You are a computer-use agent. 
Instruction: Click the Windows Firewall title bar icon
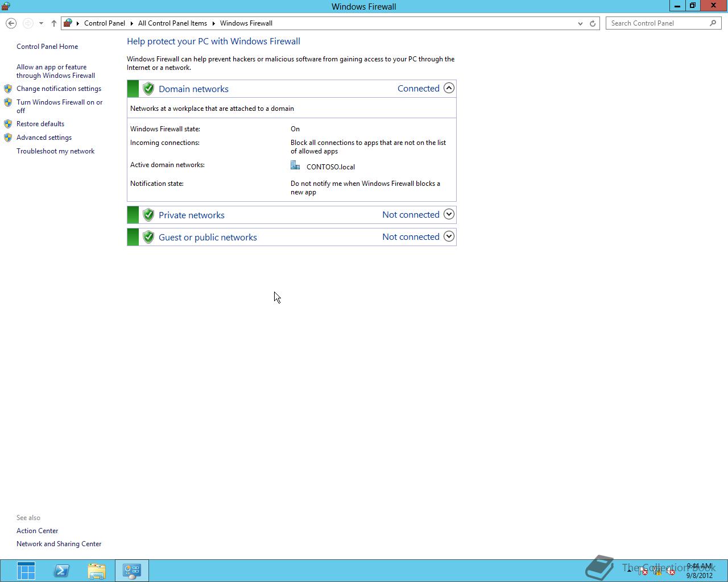point(6,6)
